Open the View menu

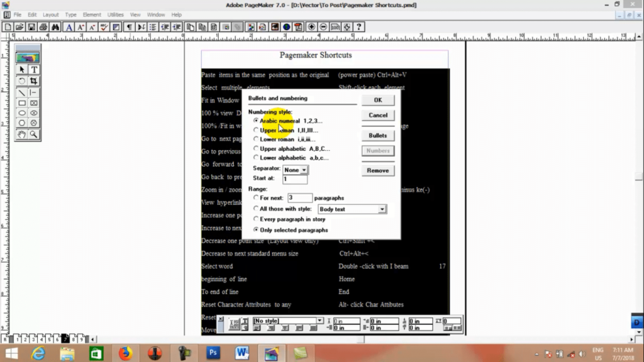135,15
